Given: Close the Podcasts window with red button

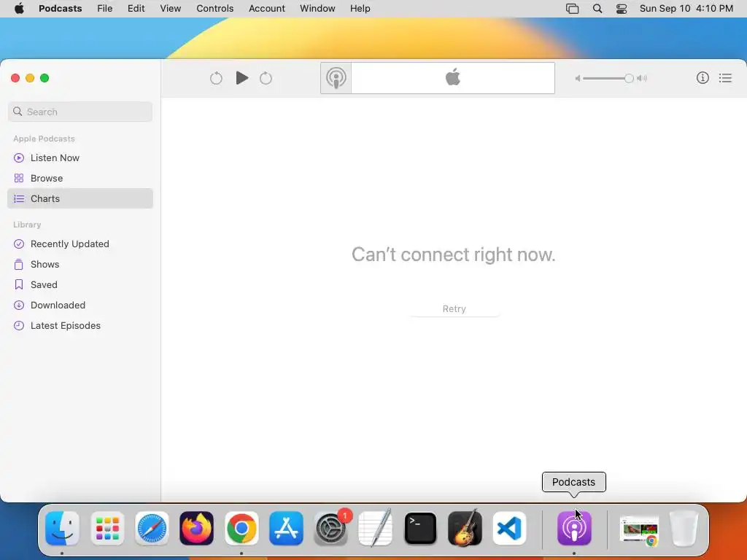Looking at the screenshot, I should tap(15, 78).
